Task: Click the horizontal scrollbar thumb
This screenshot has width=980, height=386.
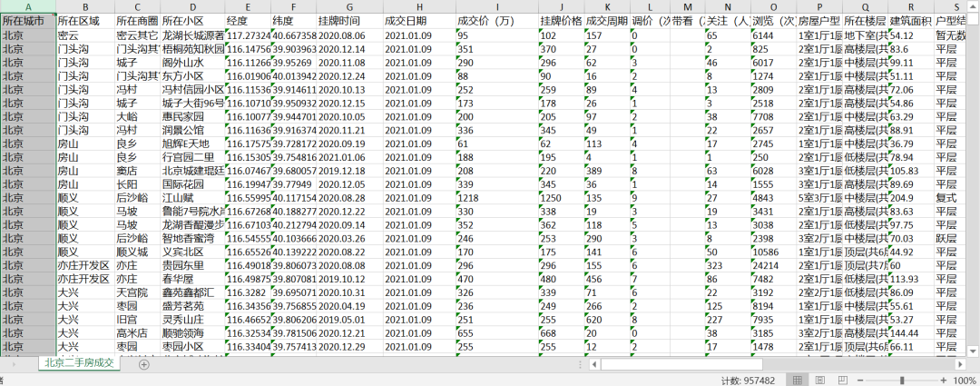Action: coord(681,364)
